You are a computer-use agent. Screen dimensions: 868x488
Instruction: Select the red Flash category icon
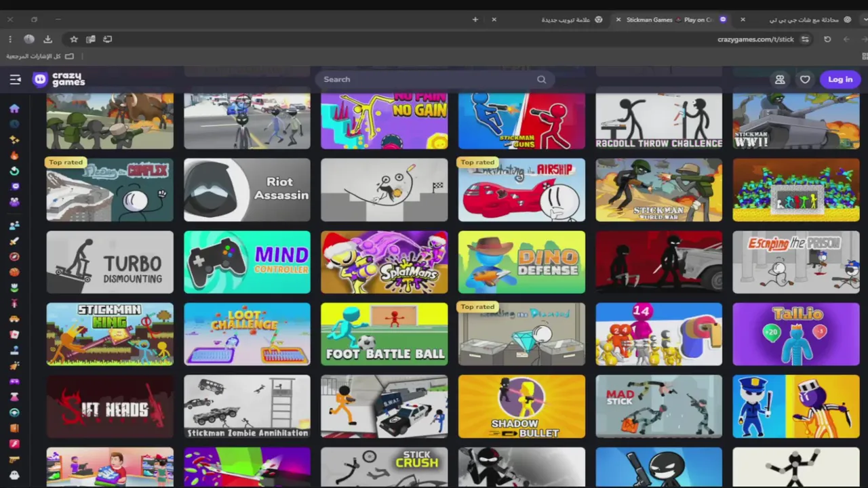(x=14, y=444)
